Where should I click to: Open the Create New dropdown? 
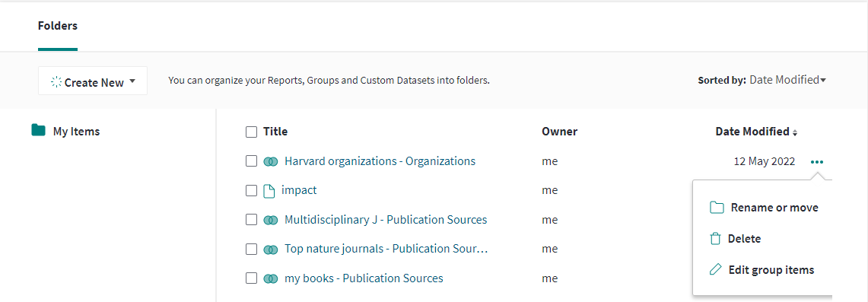[x=93, y=81]
